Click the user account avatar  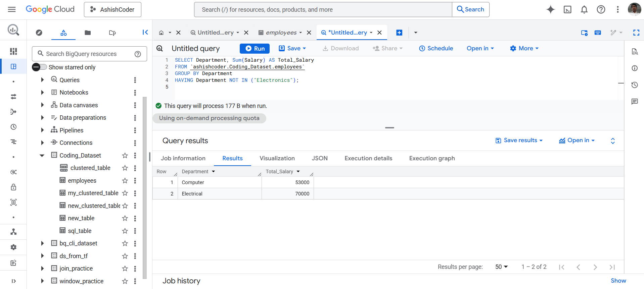[x=634, y=9]
